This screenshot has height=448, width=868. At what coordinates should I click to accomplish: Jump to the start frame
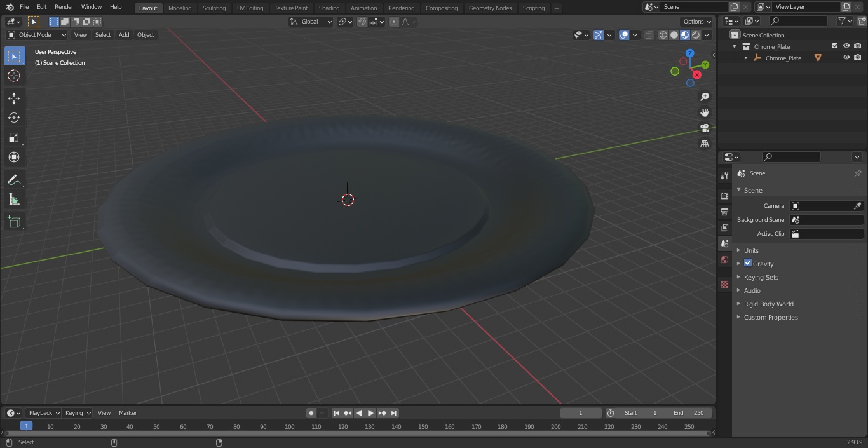pos(337,413)
